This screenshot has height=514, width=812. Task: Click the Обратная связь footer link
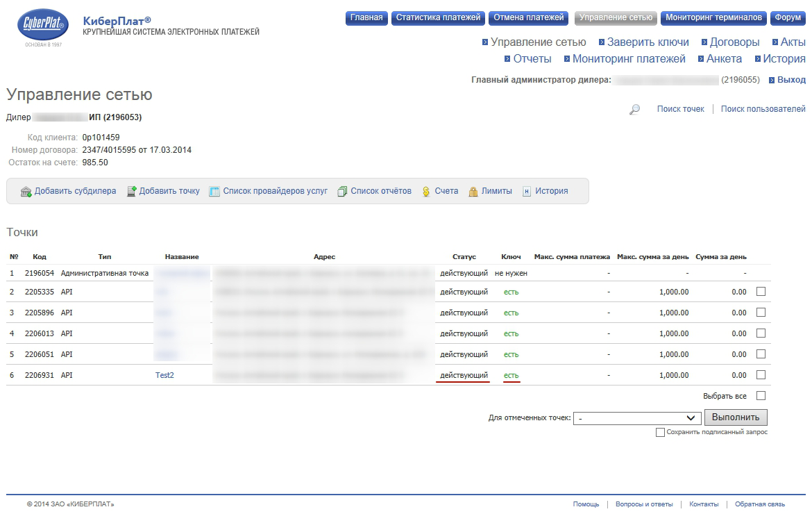pos(759,504)
